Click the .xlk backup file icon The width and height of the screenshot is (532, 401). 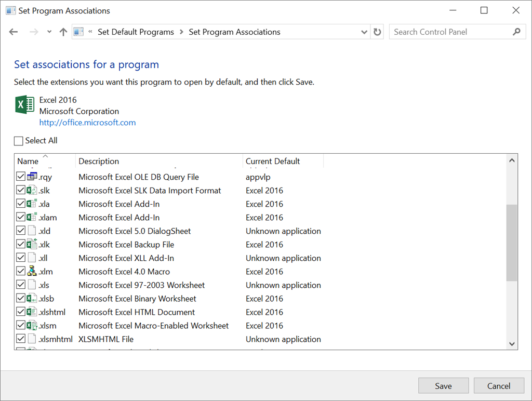click(x=32, y=244)
